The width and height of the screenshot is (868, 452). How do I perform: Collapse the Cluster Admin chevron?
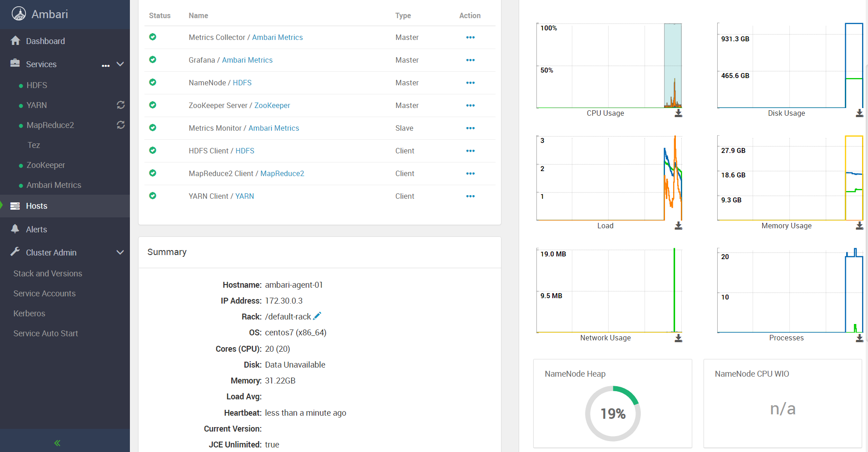click(x=120, y=252)
